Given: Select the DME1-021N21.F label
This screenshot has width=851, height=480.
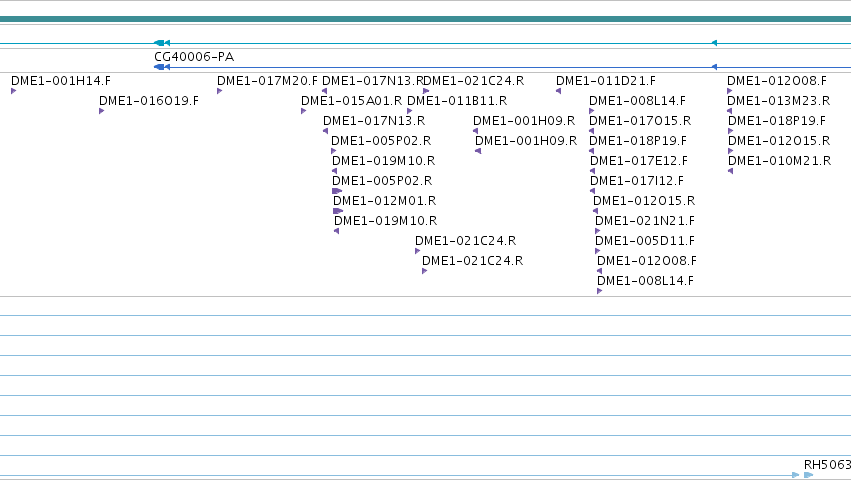Looking at the screenshot, I should click(645, 221).
